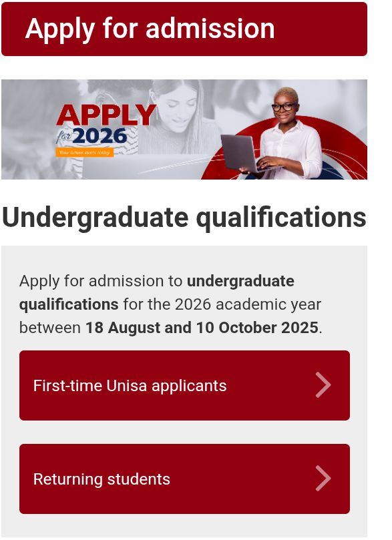Click the 18 August and 10 October 2025 date text
Viewport: 392px width, 540px height.
[202, 328]
